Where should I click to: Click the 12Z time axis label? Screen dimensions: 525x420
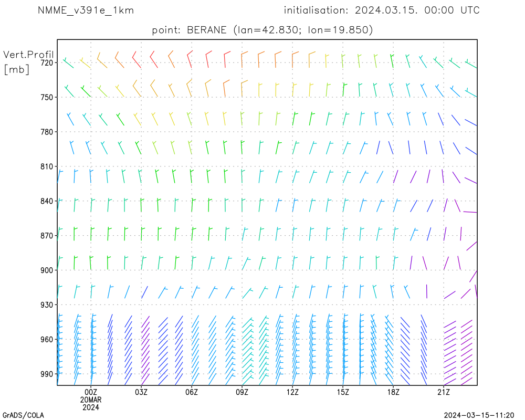pos(292,392)
